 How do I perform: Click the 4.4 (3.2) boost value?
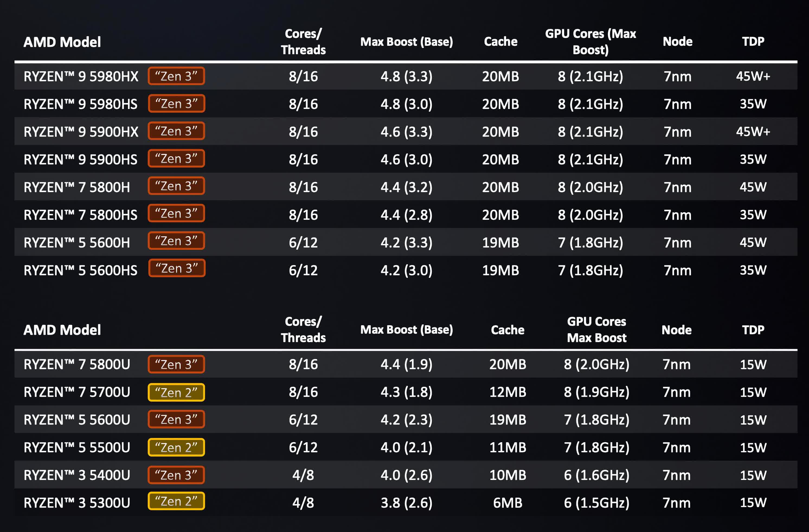[x=407, y=188]
